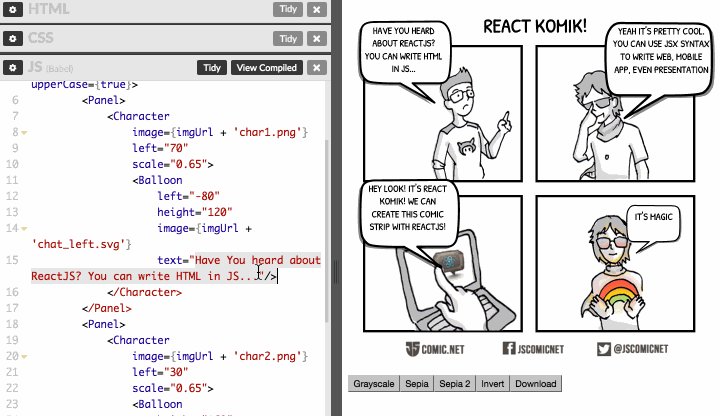Viewport: 720px width, 416px height.
Task: Click the <Balloon tag on line 11
Action: pyautogui.click(x=158, y=180)
